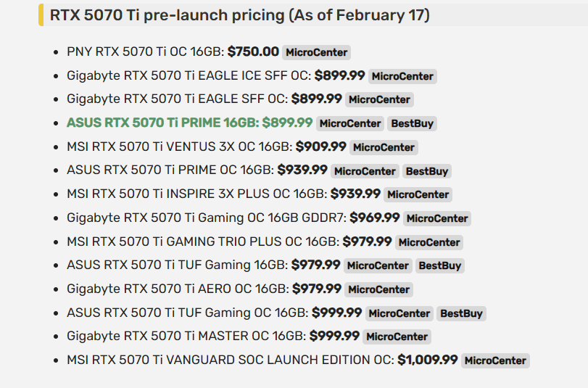Screen dimensions: 588x388
Task: Click BestBuy tag for ASUS TUF Gaming OC $999.99
Action: (x=461, y=313)
